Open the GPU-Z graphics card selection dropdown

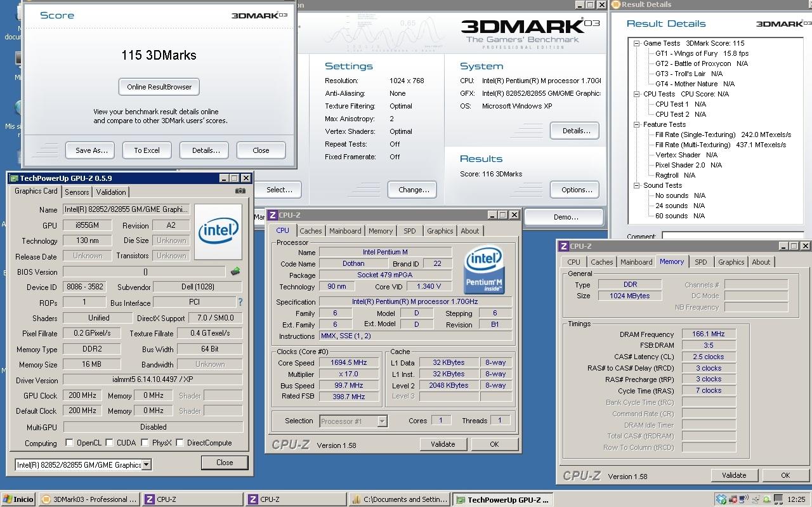(146, 464)
